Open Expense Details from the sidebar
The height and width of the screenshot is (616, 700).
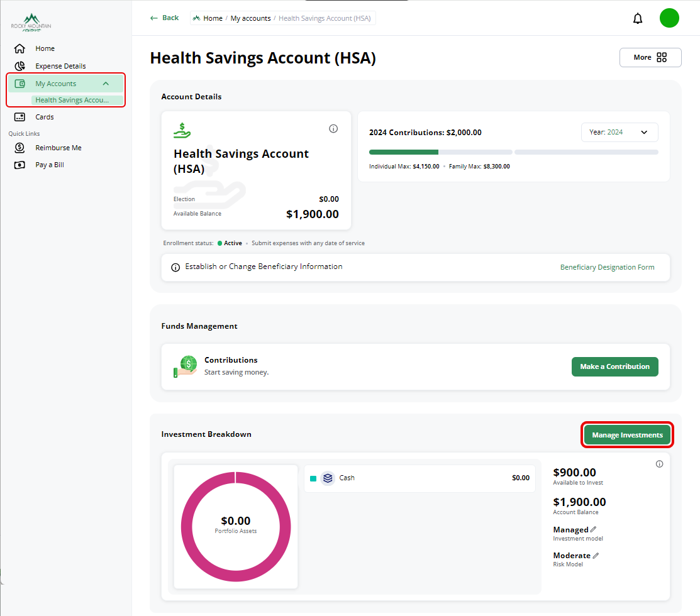pyautogui.click(x=19, y=65)
